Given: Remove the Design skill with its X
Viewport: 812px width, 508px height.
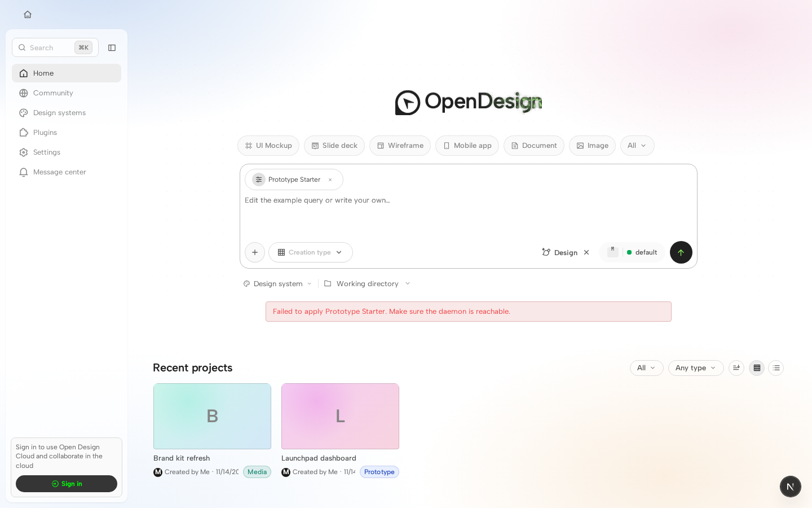Looking at the screenshot, I should [586, 252].
